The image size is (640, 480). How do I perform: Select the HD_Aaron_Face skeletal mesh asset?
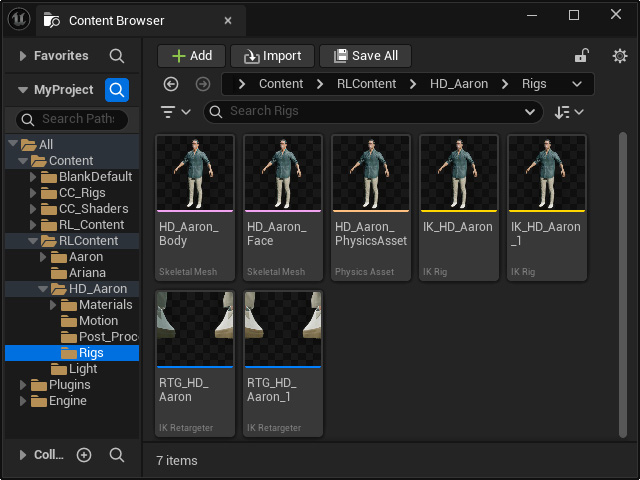point(283,207)
